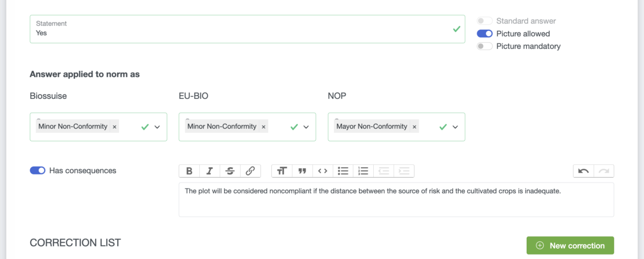Apply italic formatting in editor
The width and height of the screenshot is (644, 259).
pos(210,171)
